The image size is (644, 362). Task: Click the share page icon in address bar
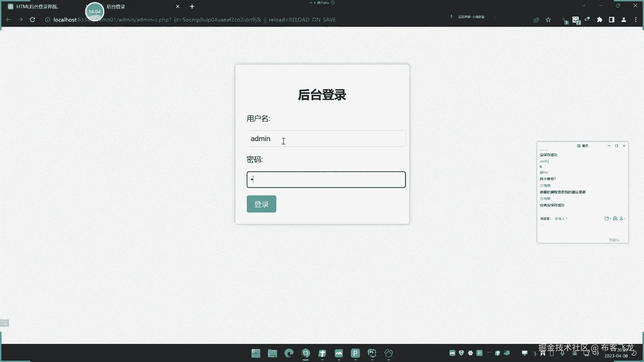pyautogui.click(x=536, y=20)
